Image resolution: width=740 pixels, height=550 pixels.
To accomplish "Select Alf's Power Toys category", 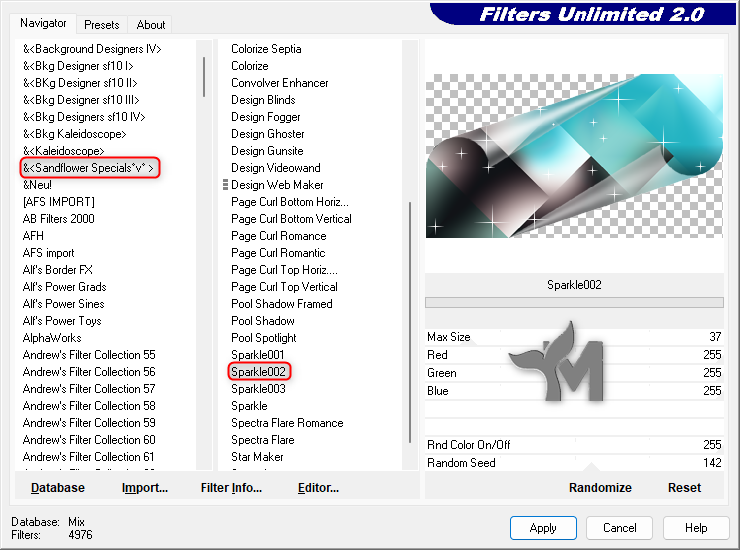I will (x=62, y=321).
